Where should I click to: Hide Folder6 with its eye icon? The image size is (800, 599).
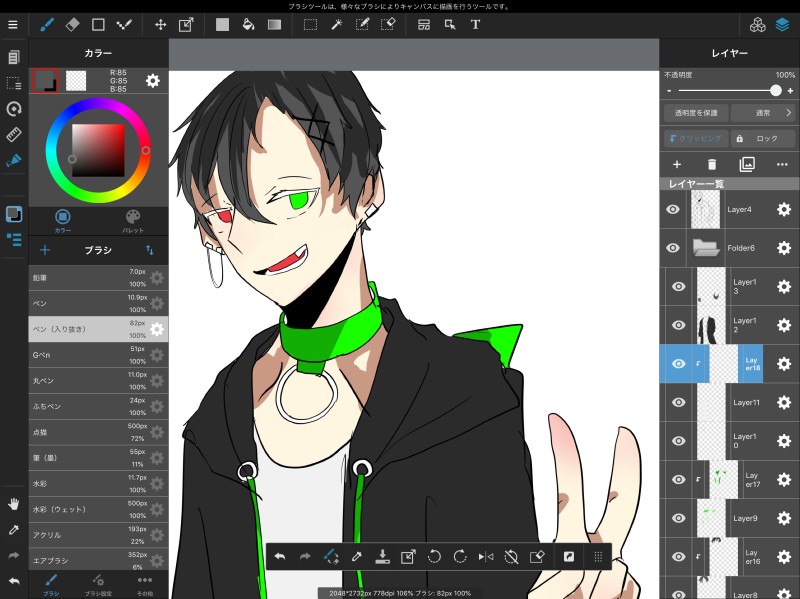tap(673, 248)
